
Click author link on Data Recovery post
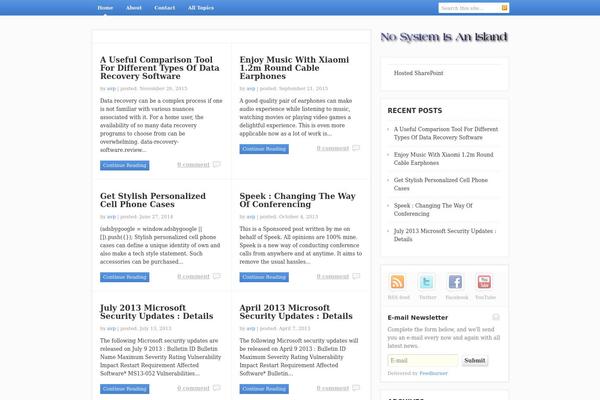111,89
